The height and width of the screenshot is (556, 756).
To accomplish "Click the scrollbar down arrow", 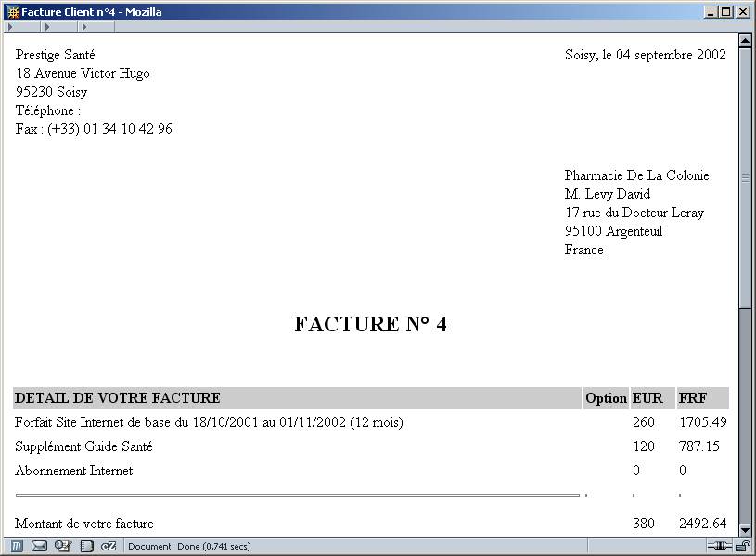I will click(745, 530).
